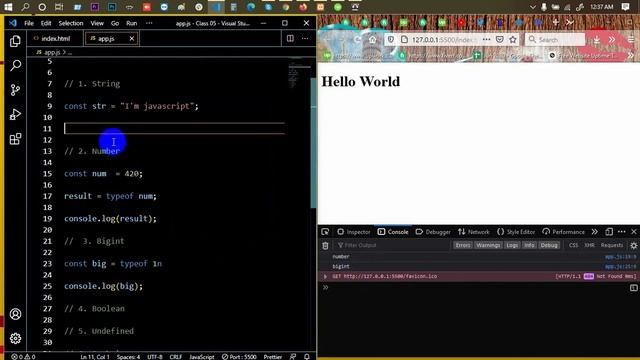This screenshot has height=360, width=640.
Task: Open the Explorer view in VS Code
Action: coord(16,41)
